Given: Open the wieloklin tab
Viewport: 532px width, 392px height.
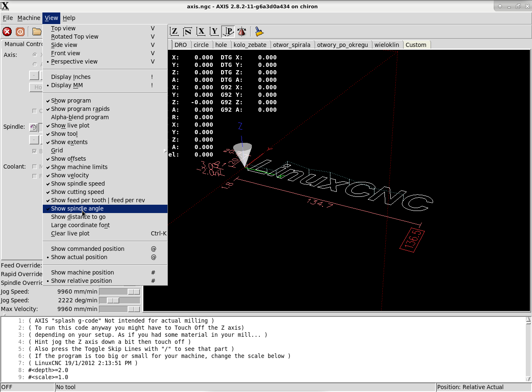Looking at the screenshot, I should pos(387,45).
